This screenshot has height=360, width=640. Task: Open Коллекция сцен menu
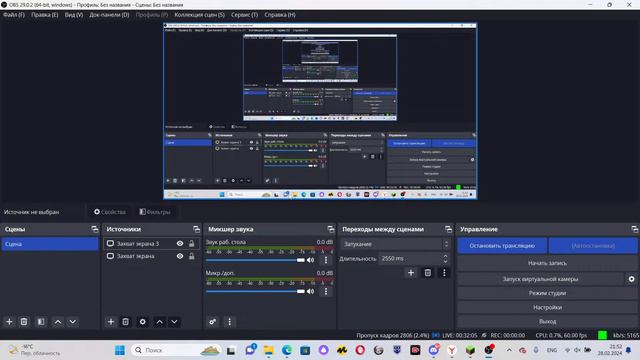pyautogui.click(x=200, y=15)
